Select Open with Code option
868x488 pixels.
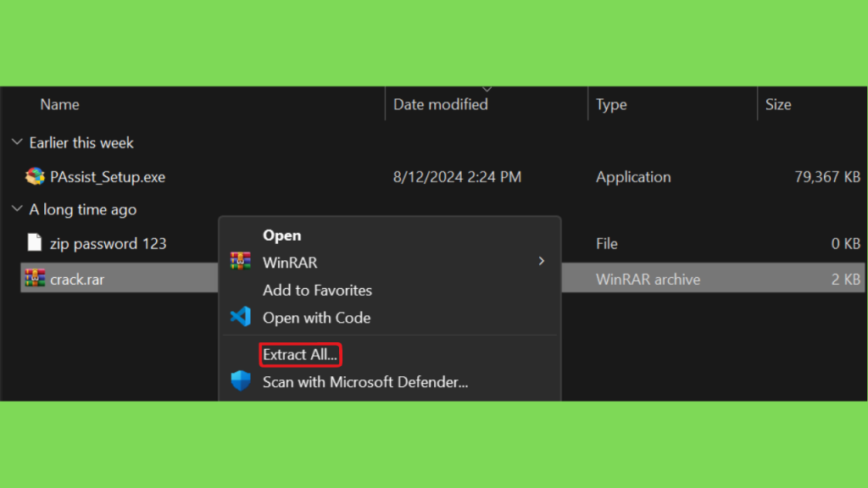point(317,318)
